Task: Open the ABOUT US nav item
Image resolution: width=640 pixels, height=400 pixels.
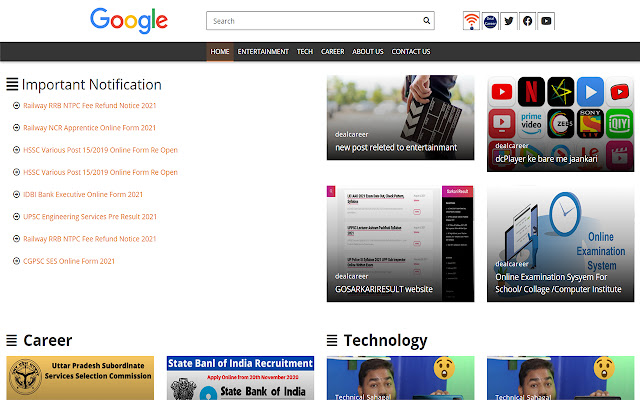Action: pos(368,51)
